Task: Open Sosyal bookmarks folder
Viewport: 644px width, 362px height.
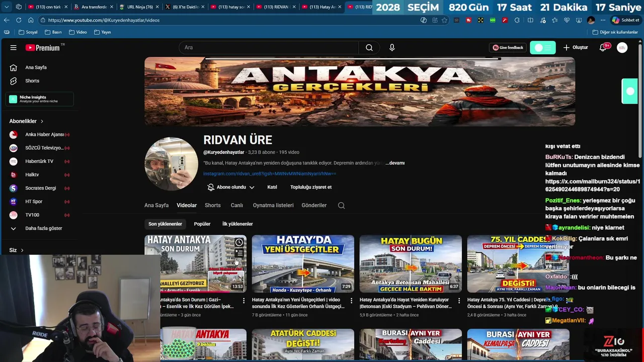Action: coord(28,32)
